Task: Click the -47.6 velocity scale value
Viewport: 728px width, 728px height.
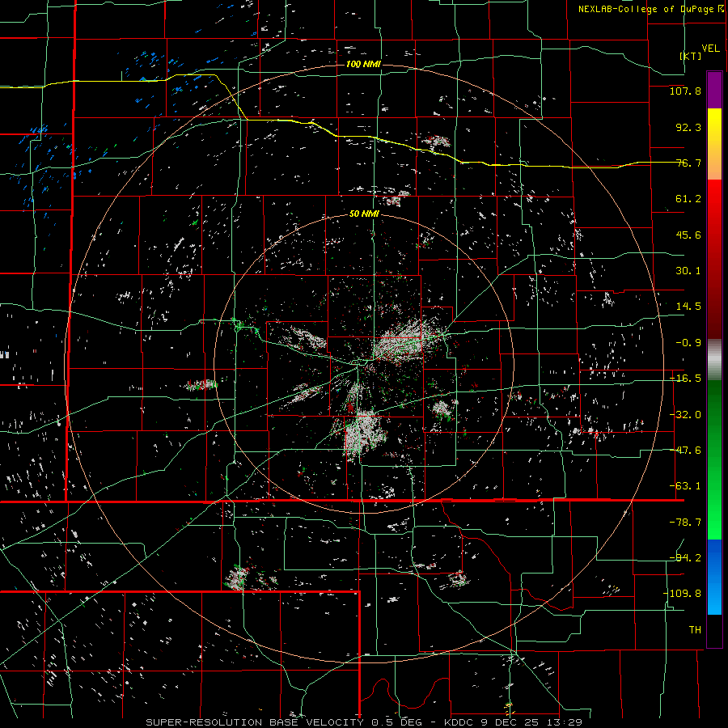Action: (x=685, y=451)
